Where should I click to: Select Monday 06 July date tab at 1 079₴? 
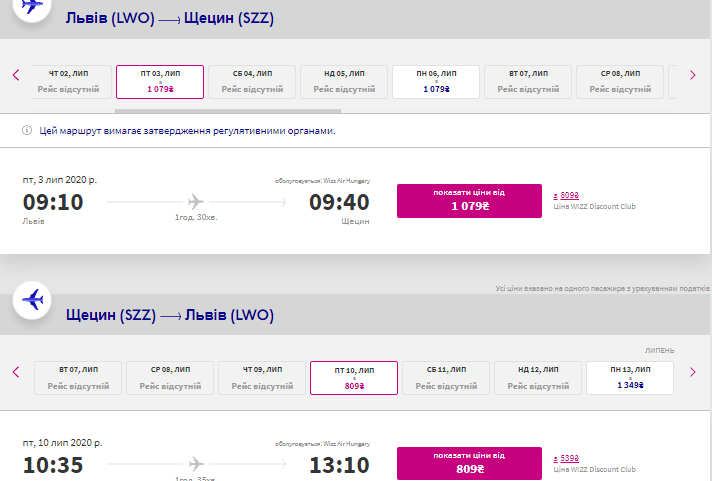pos(436,82)
